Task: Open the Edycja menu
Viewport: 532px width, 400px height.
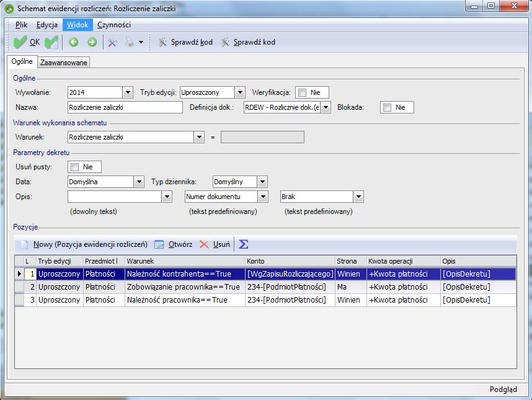Action: (47, 25)
